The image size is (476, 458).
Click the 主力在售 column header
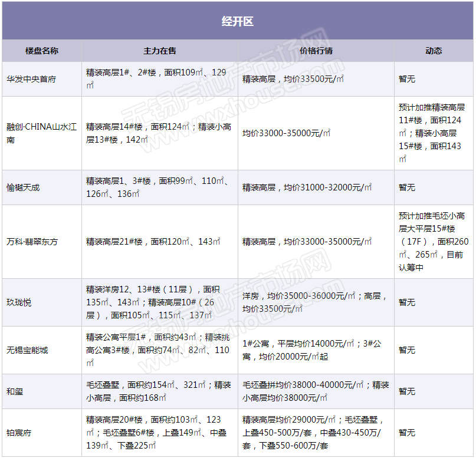[x=159, y=51]
